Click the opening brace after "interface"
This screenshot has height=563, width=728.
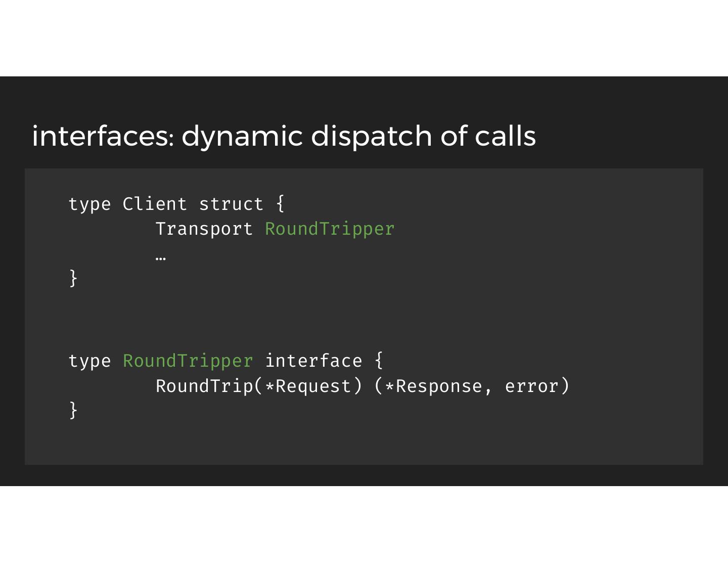tap(379, 361)
